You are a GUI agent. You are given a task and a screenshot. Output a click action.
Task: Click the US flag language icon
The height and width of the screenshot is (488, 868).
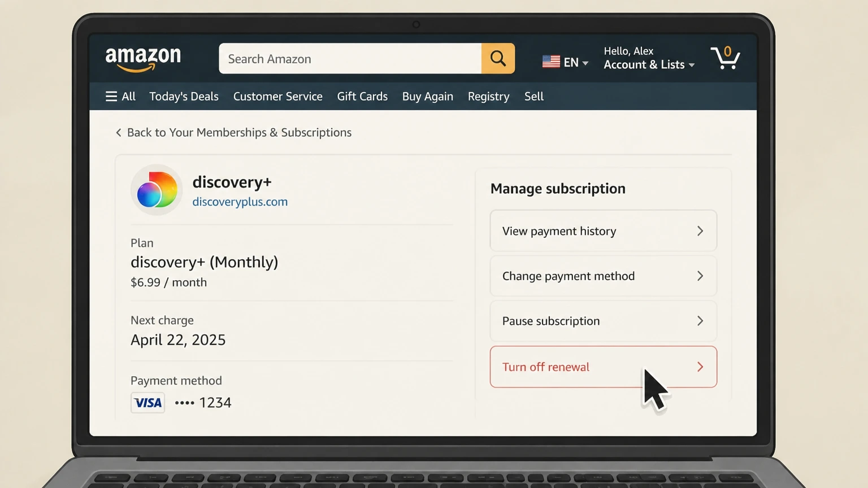(x=551, y=62)
